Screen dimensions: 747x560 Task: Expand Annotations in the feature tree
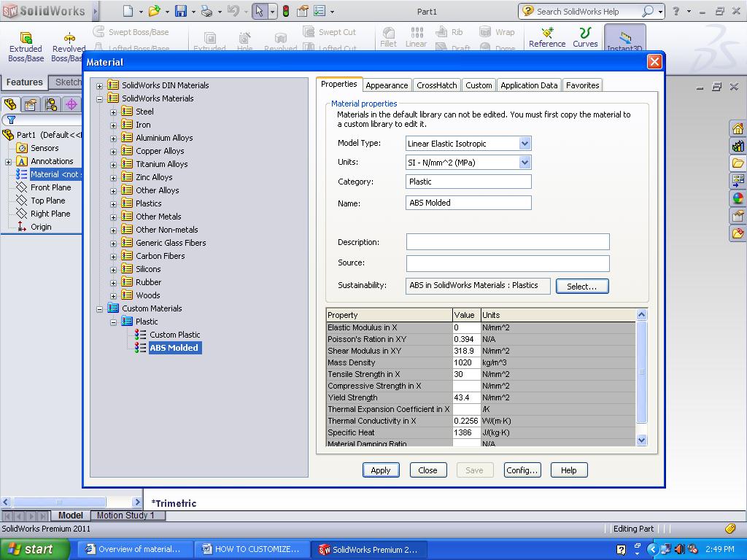[x=8, y=162]
